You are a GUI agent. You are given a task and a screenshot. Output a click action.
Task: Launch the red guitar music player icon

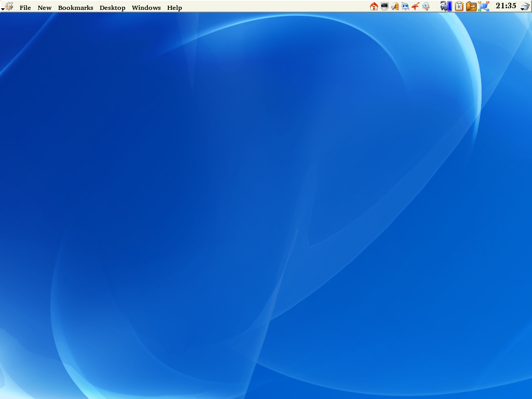click(415, 6)
